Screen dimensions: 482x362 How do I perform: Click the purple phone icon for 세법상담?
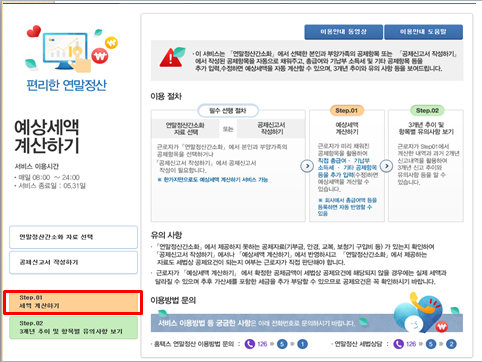click(x=399, y=344)
